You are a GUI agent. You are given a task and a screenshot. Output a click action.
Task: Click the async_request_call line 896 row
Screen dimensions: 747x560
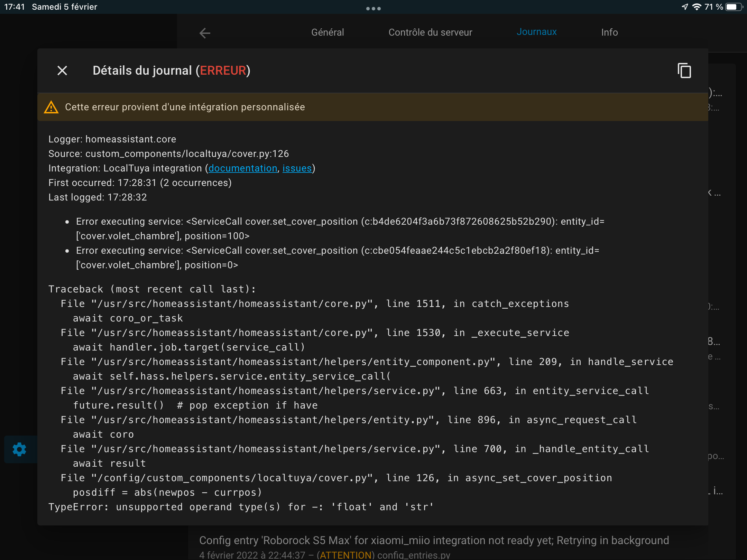pos(349,420)
